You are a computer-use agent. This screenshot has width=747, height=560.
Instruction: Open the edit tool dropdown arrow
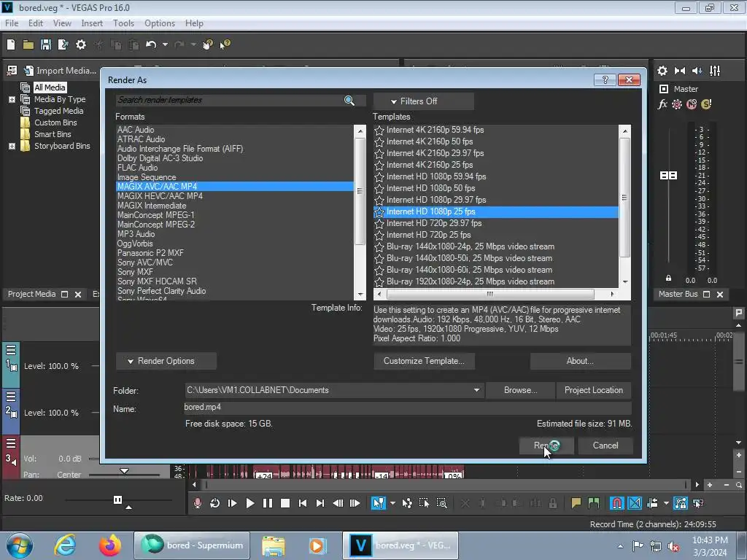click(x=392, y=503)
